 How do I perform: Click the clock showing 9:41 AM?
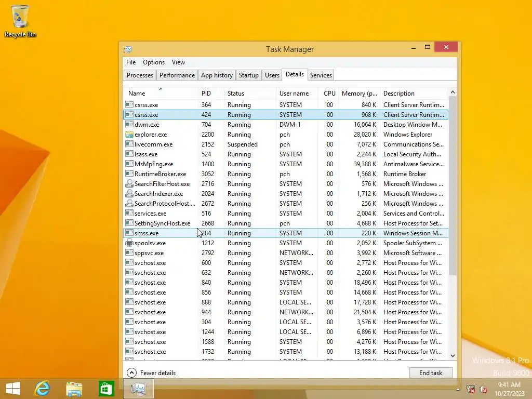coord(509,385)
